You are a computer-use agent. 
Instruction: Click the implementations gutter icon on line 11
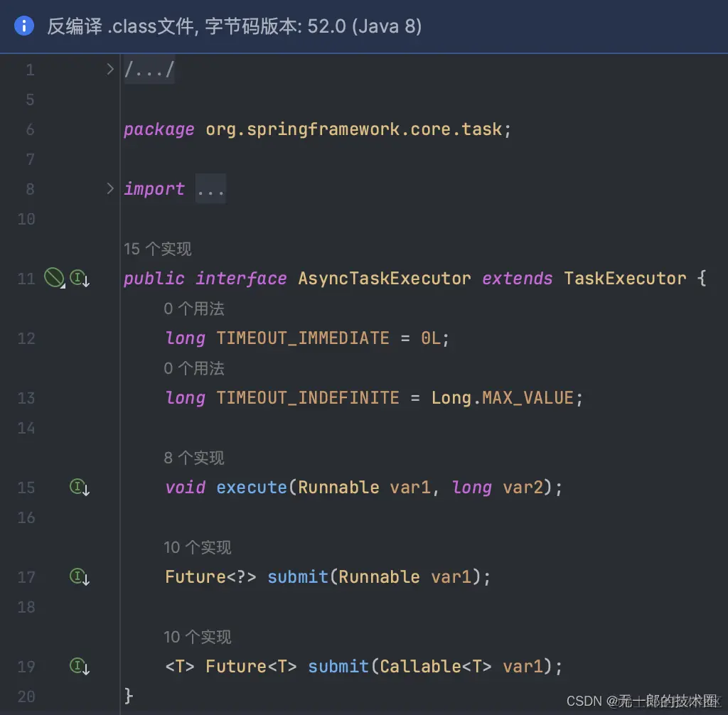(78, 279)
